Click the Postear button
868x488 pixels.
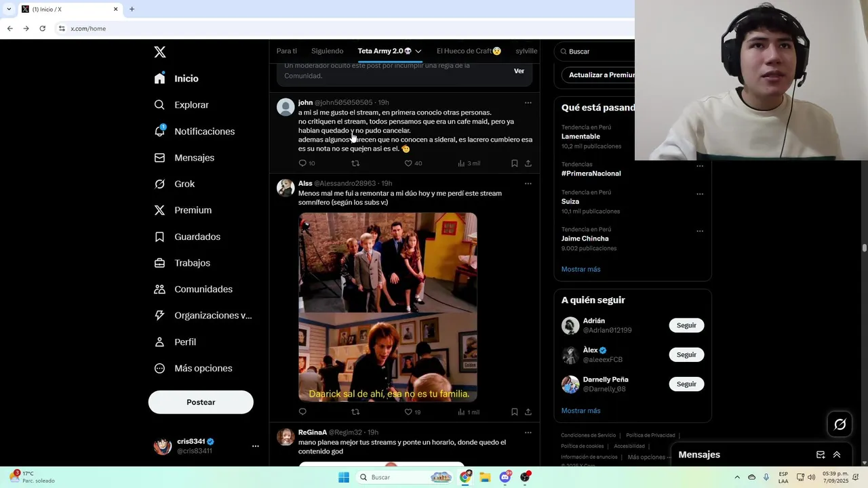201,402
